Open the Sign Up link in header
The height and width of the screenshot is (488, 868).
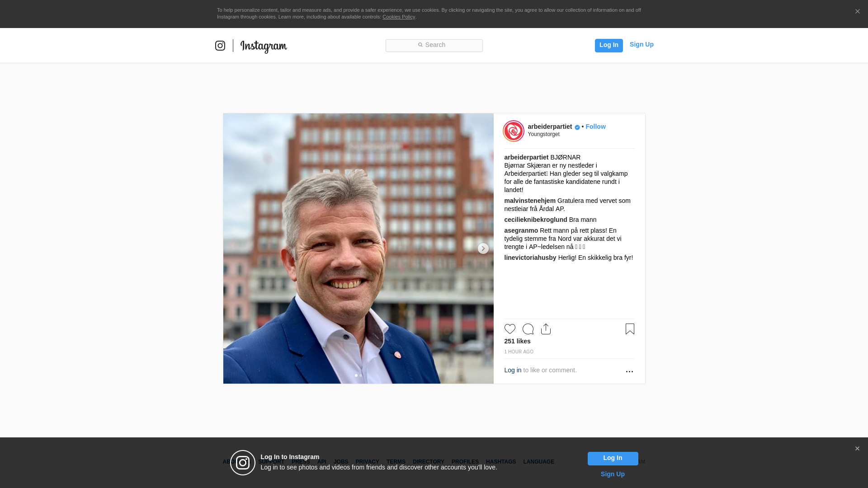[x=642, y=44]
